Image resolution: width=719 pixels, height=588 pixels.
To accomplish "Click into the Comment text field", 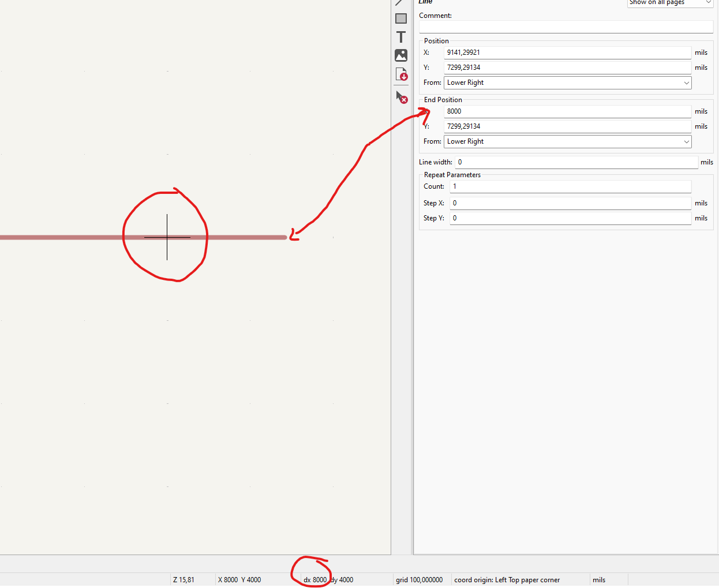I will (566, 27).
